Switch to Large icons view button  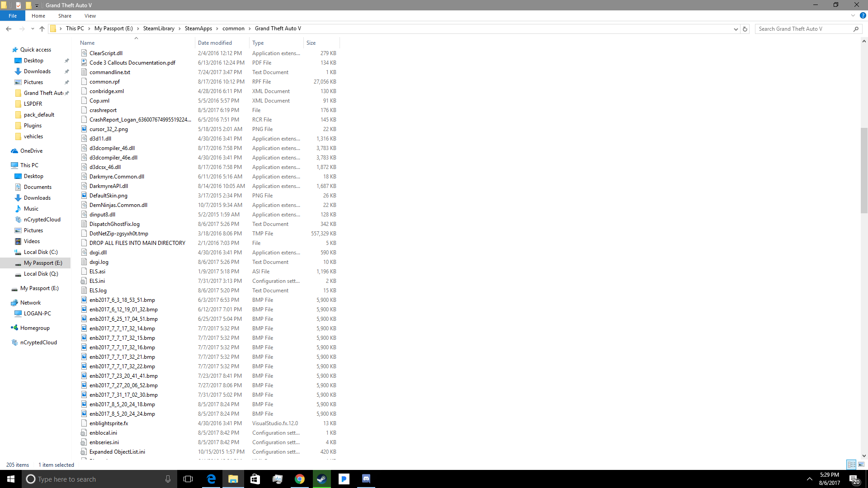(x=861, y=465)
